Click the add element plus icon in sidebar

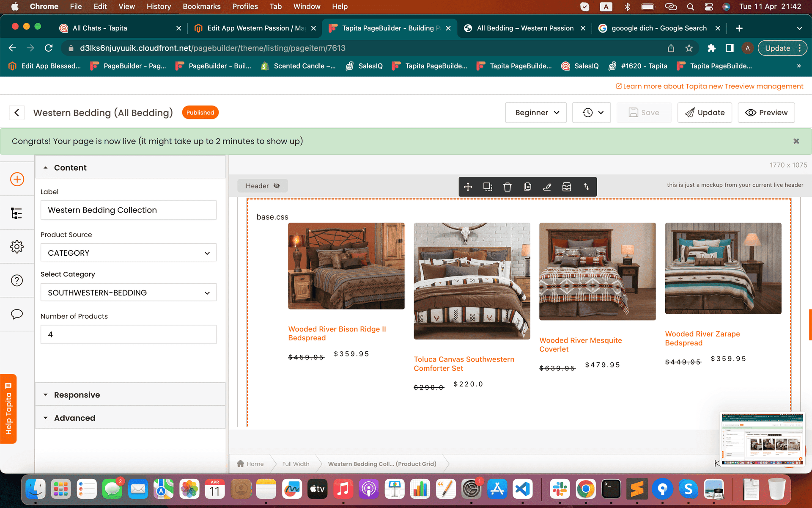[x=17, y=179]
